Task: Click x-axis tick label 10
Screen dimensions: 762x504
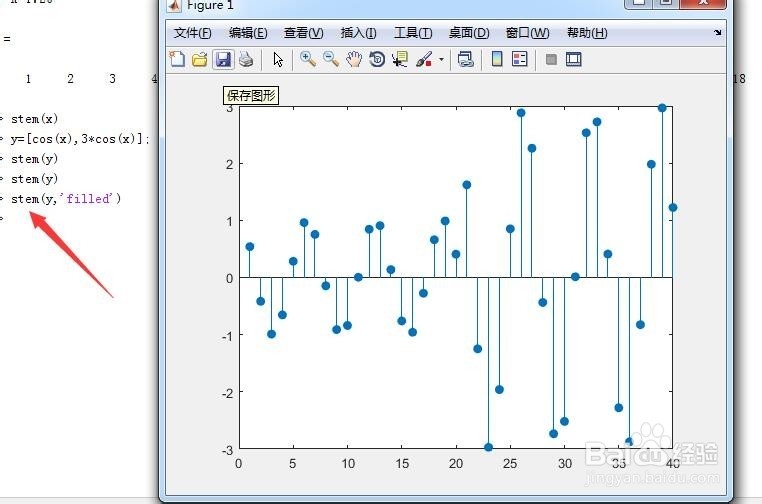Action: pyautogui.click(x=348, y=464)
